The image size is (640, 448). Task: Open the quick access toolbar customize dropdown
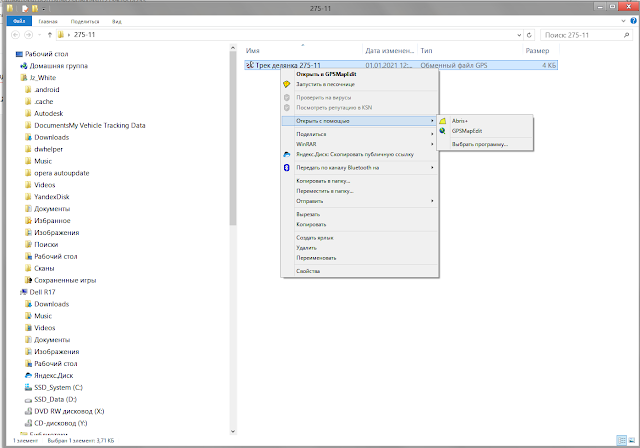[43, 9]
